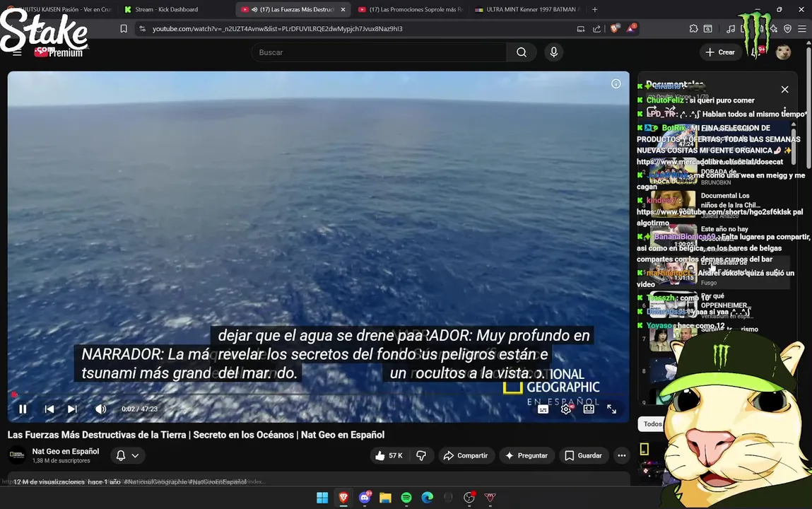This screenshot has height=509, width=812.
Task: Open the Nat Geo en Español channel
Action: point(66,452)
